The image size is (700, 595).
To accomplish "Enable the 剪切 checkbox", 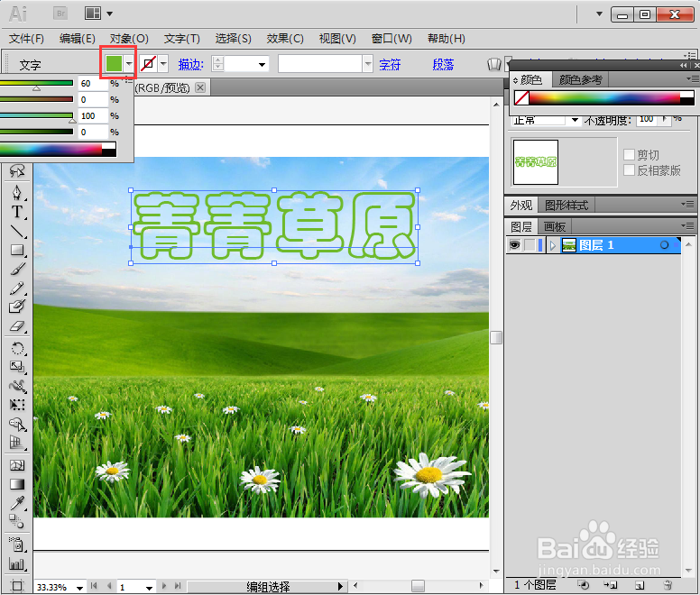I will tap(629, 155).
